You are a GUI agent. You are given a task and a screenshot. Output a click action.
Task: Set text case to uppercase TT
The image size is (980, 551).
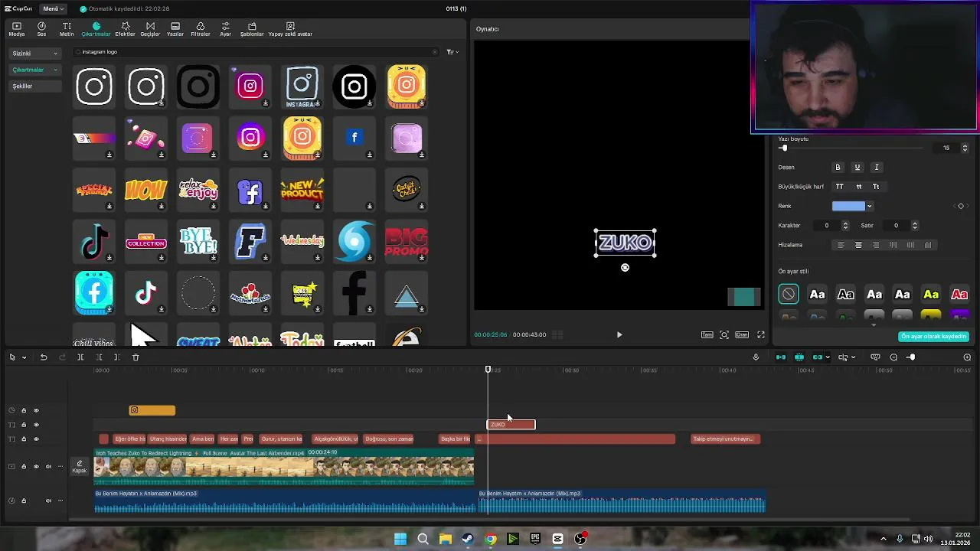(840, 187)
